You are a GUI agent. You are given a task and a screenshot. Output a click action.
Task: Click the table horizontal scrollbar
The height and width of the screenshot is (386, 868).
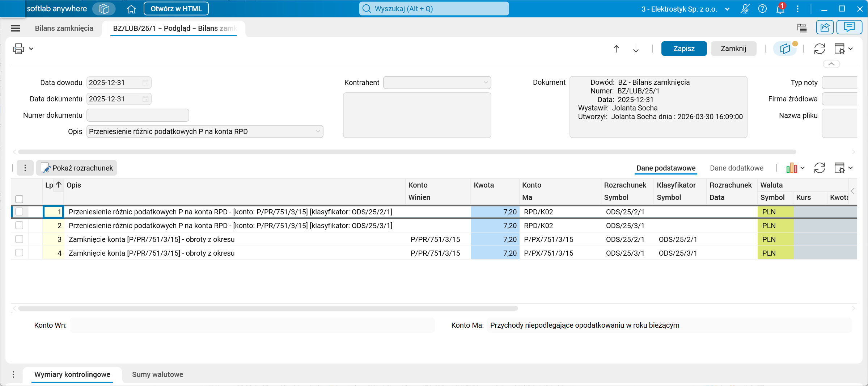[x=268, y=308]
